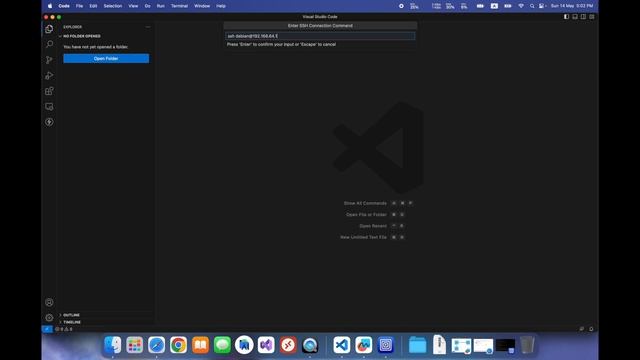Viewport: 640px width, 360px height.
Task: Click the Wi-Fi icon in menu bar
Action: (x=521, y=6)
